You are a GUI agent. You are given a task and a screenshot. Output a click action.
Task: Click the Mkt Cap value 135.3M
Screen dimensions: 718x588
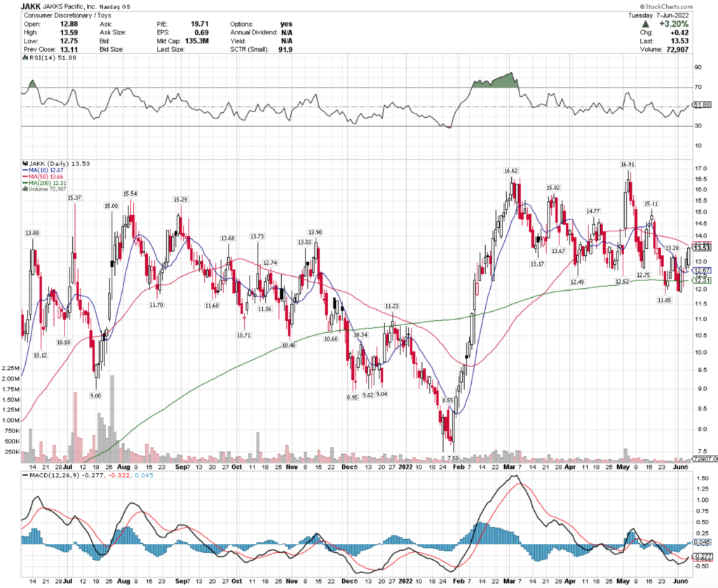[197, 41]
